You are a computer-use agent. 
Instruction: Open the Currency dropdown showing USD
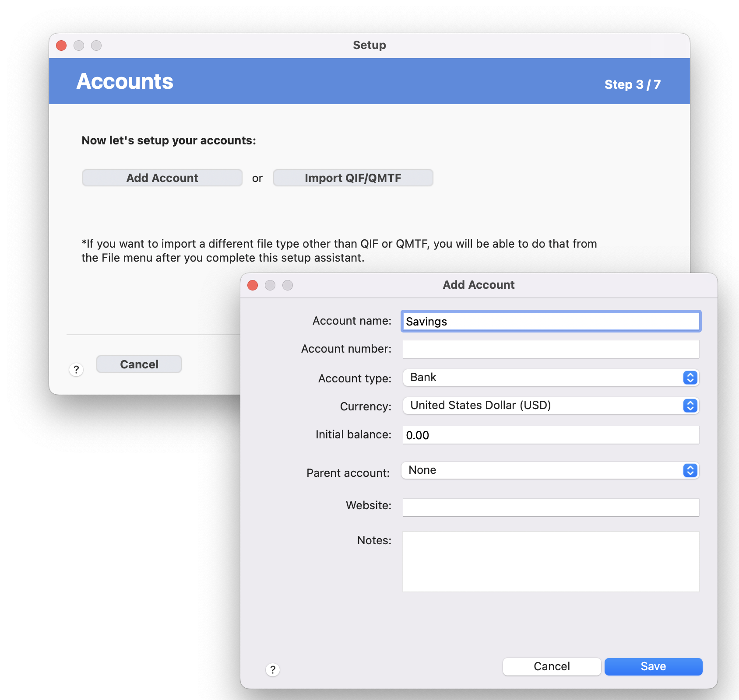pos(551,406)
